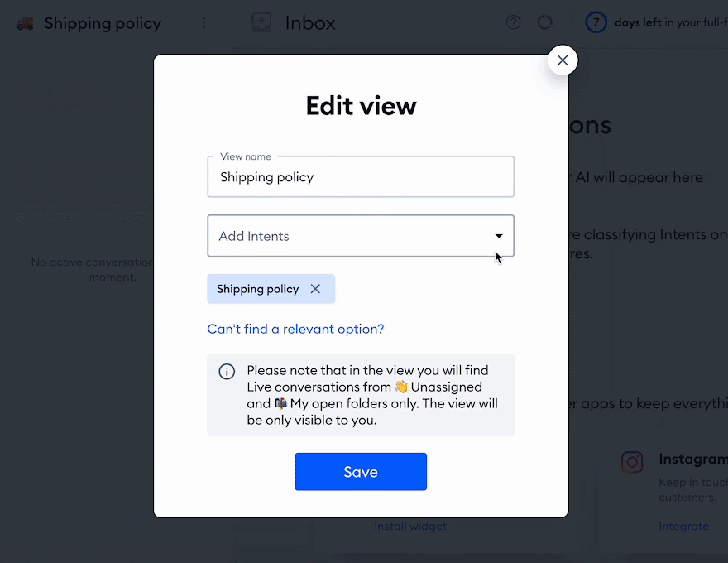Click the Add Intents combo box field

point(361,235)
